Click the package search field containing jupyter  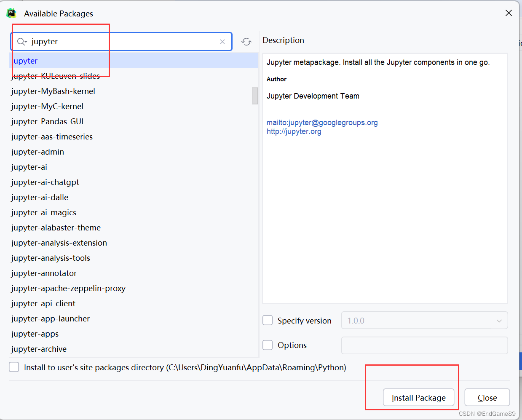pyautogui.click(x=121, y=42)
